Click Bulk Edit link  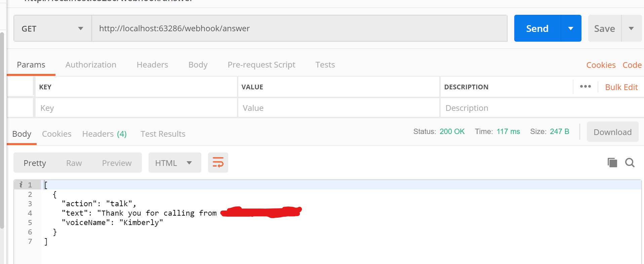pos(621,87)
